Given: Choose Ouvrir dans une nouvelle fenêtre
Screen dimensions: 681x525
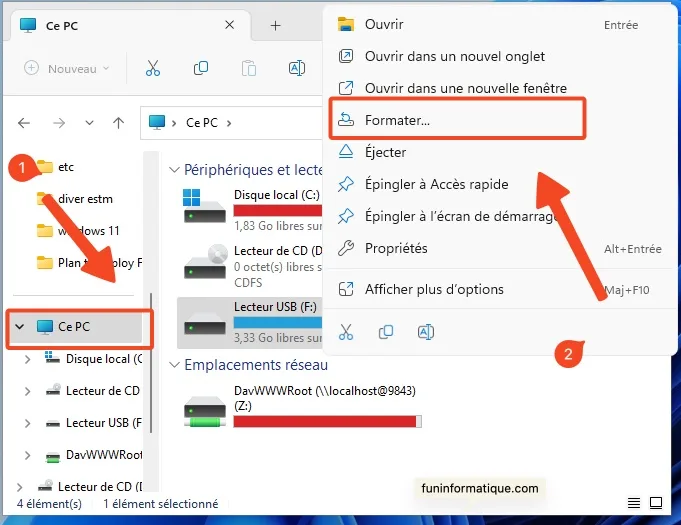Looking at the screenshot, I should click(499, 88).
